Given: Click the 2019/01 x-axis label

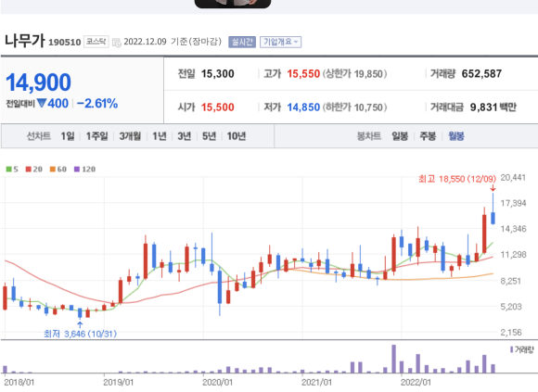Looking at the screenshot, I should (x=119, y=383).
